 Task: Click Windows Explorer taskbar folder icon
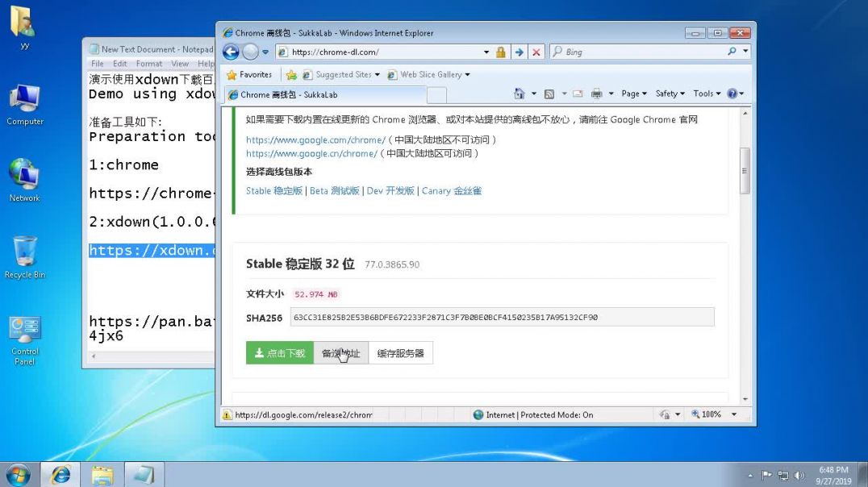click(102, 475)
